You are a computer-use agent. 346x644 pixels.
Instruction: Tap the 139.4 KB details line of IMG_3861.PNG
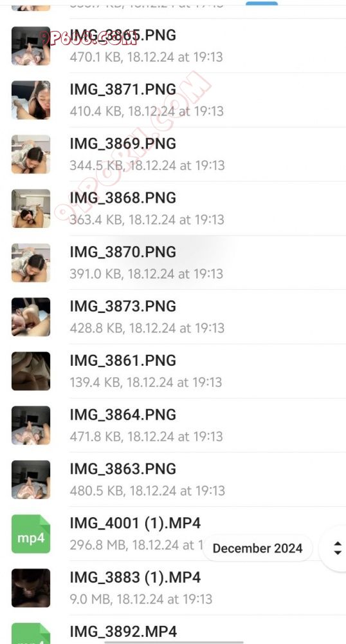(146, 383)
